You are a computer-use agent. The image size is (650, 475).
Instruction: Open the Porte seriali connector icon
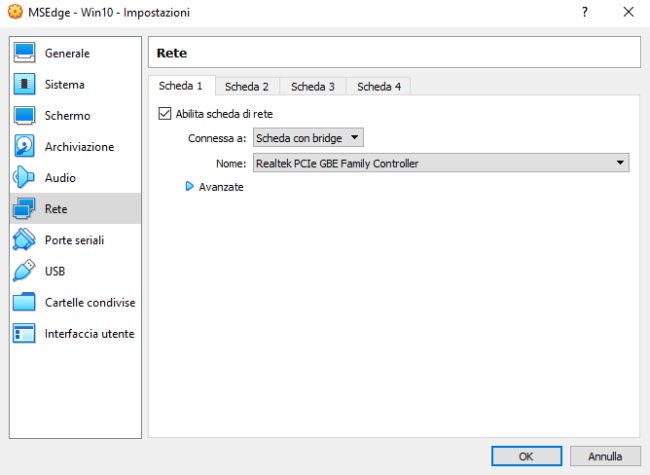pyautogui.click(x=25, y=240)
